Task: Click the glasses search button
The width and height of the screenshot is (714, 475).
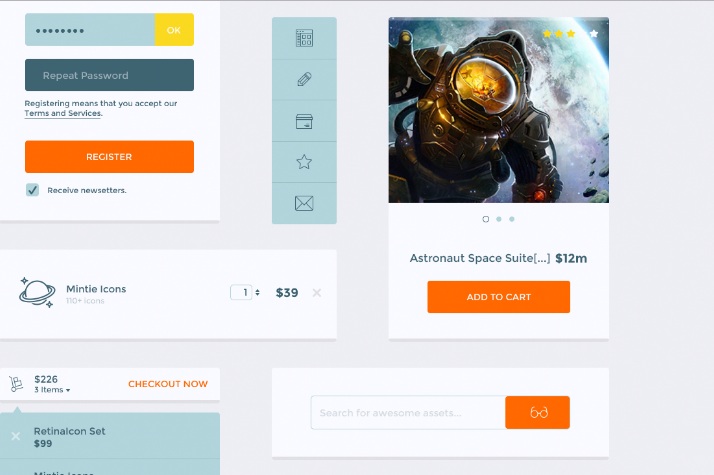Action: pos(537,413)
